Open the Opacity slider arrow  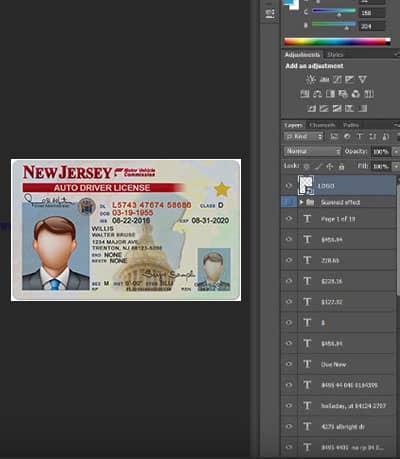pos(396,152)
